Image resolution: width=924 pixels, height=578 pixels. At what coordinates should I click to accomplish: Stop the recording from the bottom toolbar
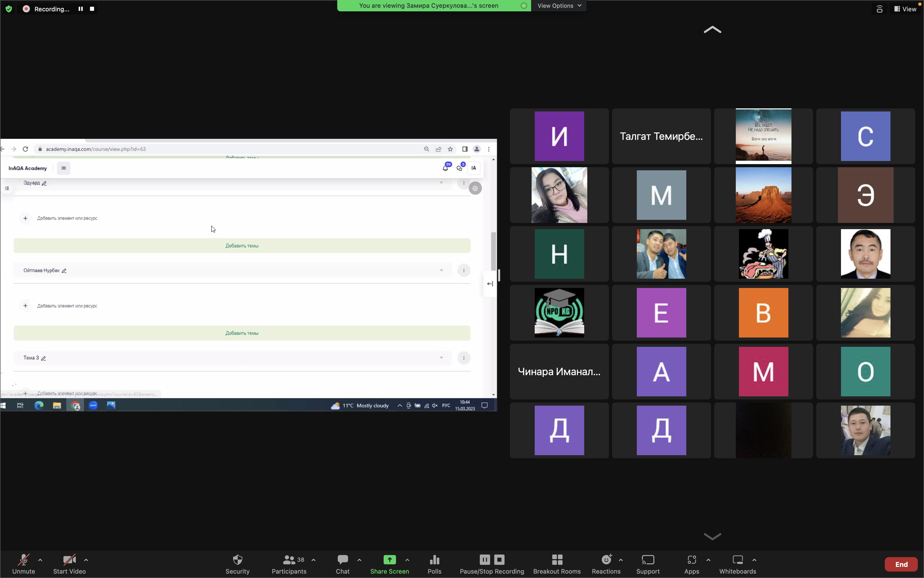[499, 560]
